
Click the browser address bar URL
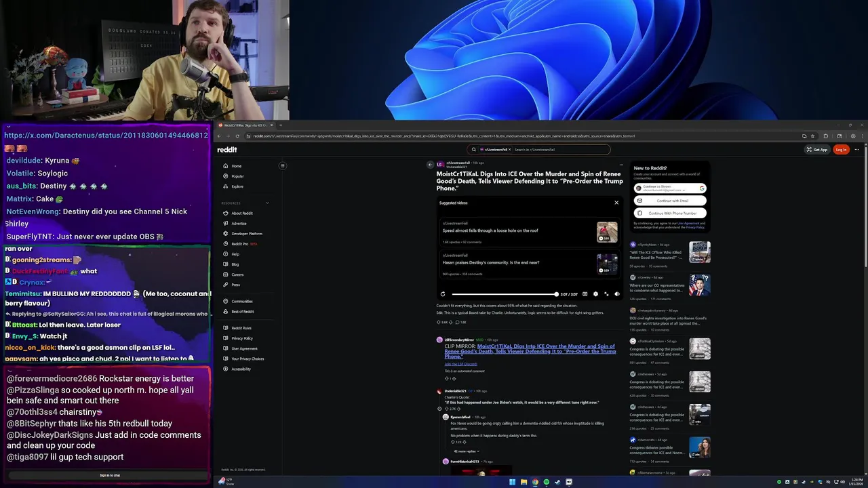(x=444, y=136)
